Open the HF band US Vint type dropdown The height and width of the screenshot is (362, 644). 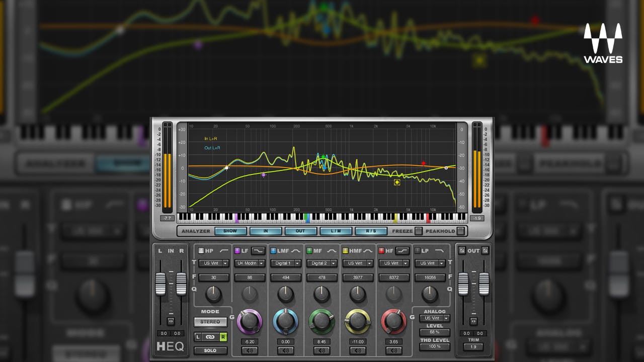tap(394, 263)
